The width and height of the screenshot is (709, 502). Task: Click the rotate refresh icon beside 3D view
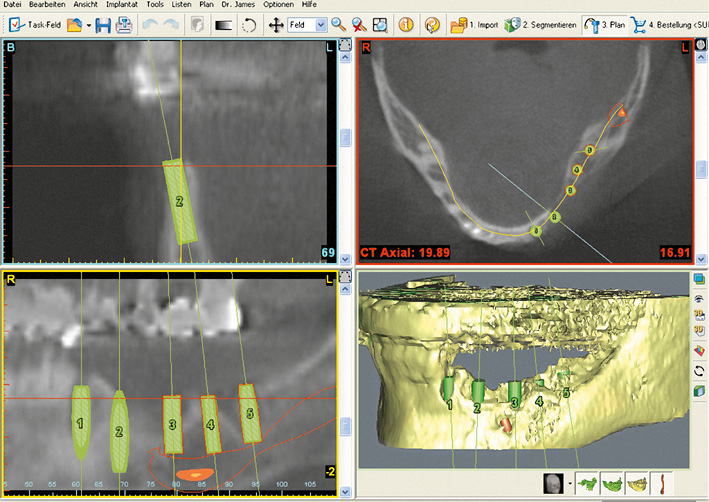pos(697,370)
